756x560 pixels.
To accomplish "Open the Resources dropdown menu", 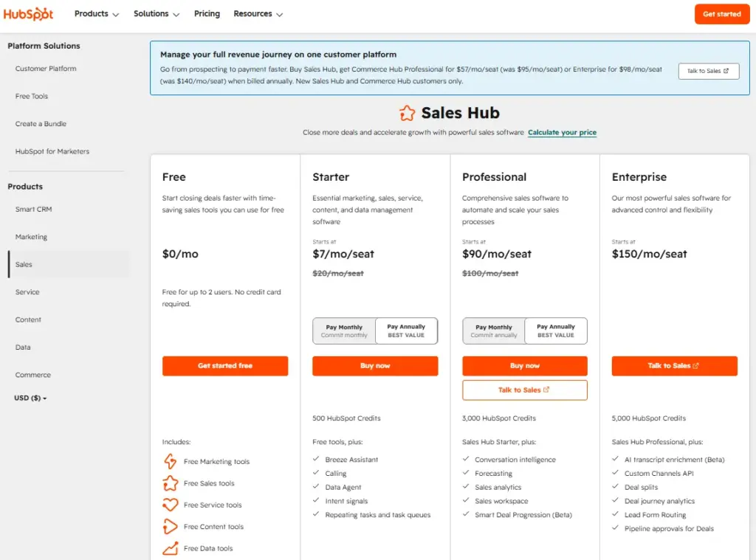I will pos(258,14).
